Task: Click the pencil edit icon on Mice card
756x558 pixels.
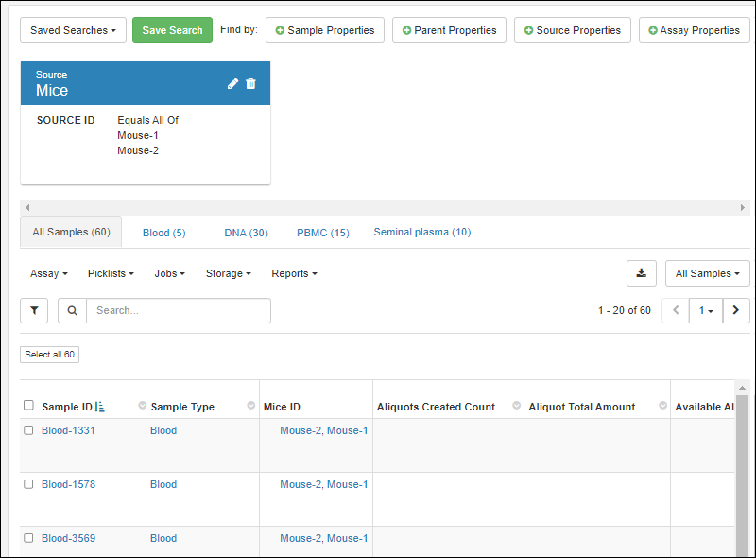Action: tap(233, 83)
